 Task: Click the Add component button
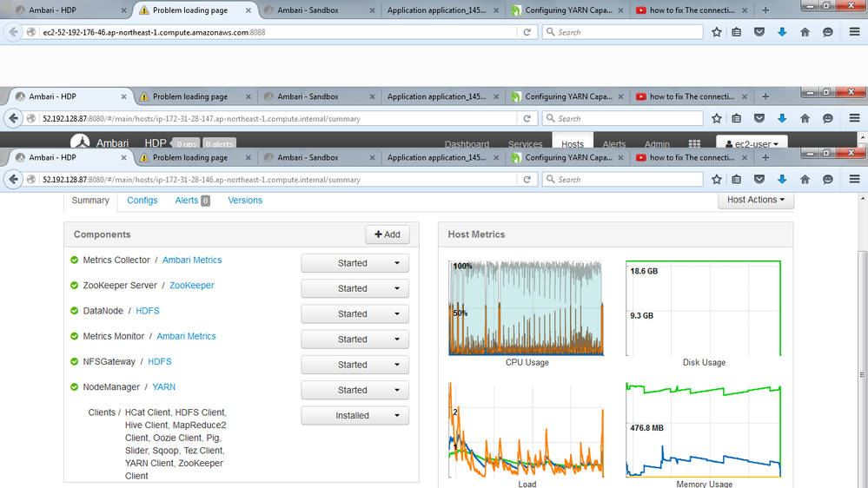click(387, 234)
